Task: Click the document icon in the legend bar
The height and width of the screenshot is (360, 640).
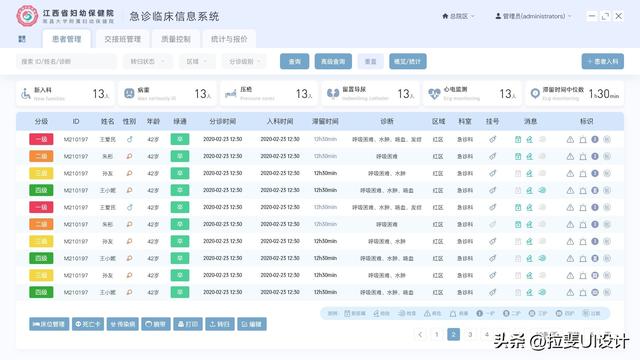Action: 347,313
